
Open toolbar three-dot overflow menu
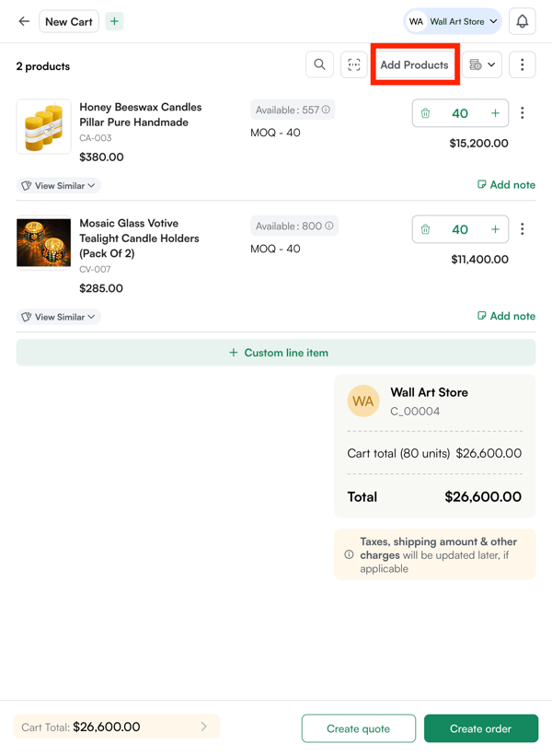coord(523,64)
